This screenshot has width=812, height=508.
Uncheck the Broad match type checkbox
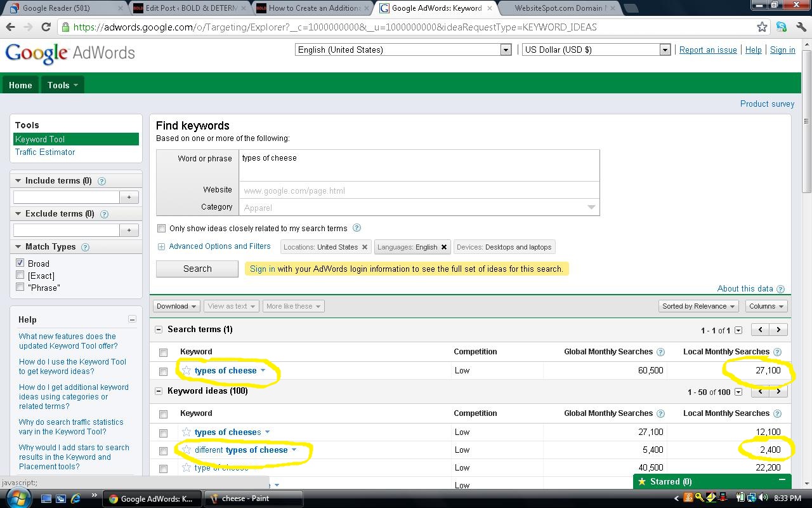pos(20,263)
